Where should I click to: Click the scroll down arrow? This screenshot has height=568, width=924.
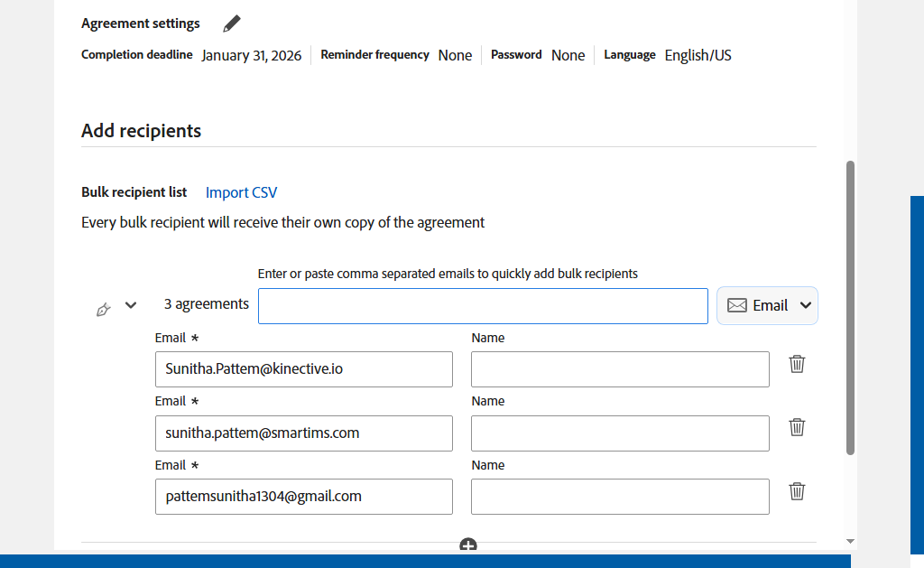(850, 541)
